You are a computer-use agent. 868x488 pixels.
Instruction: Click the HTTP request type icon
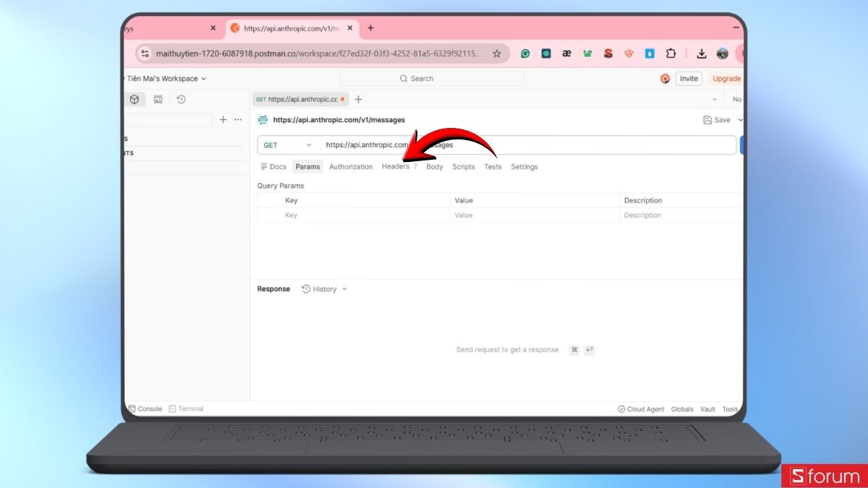click(x=263, y=120)
